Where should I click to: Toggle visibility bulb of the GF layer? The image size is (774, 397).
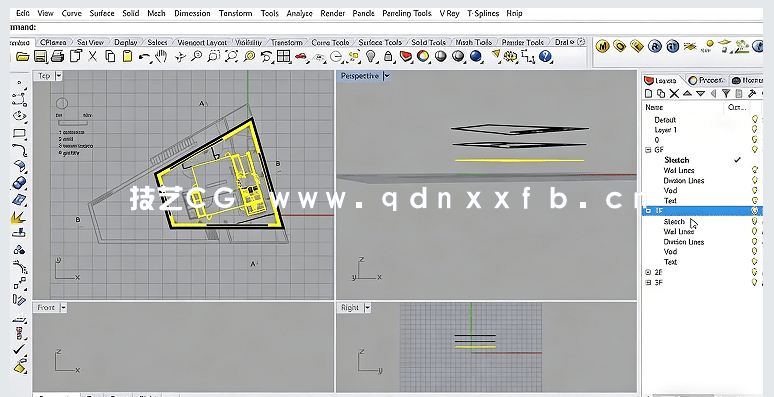(754, 149)
